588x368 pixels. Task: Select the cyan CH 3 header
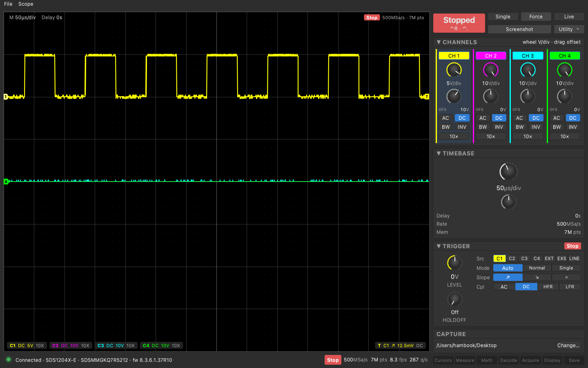coord(528,56)
